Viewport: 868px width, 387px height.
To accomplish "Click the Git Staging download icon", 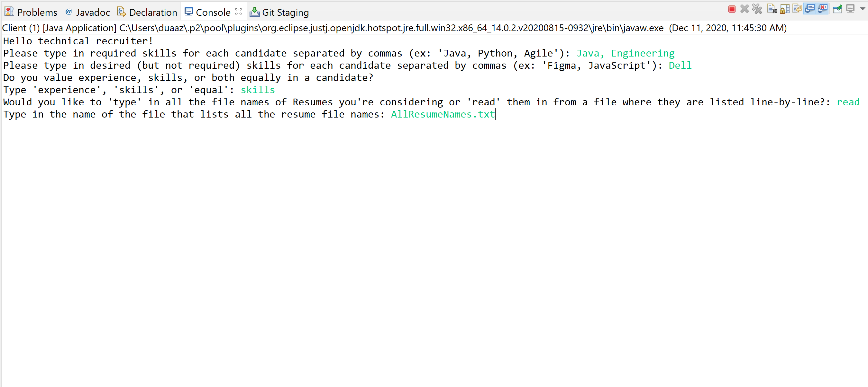I will coord(254,12).
